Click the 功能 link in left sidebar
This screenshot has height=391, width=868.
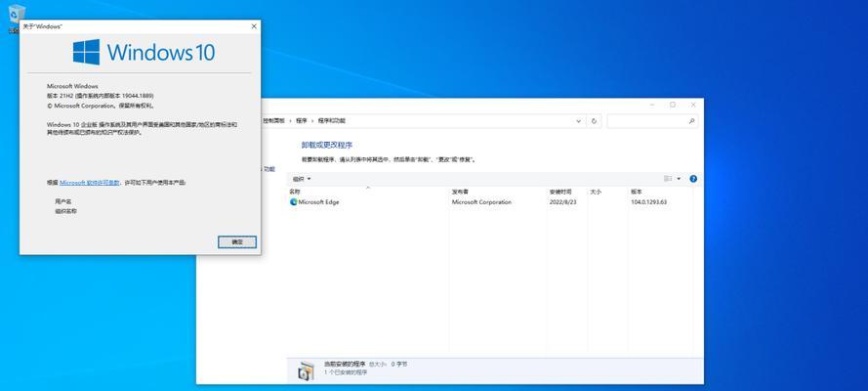pyautogui.click(x=269, y=169)
